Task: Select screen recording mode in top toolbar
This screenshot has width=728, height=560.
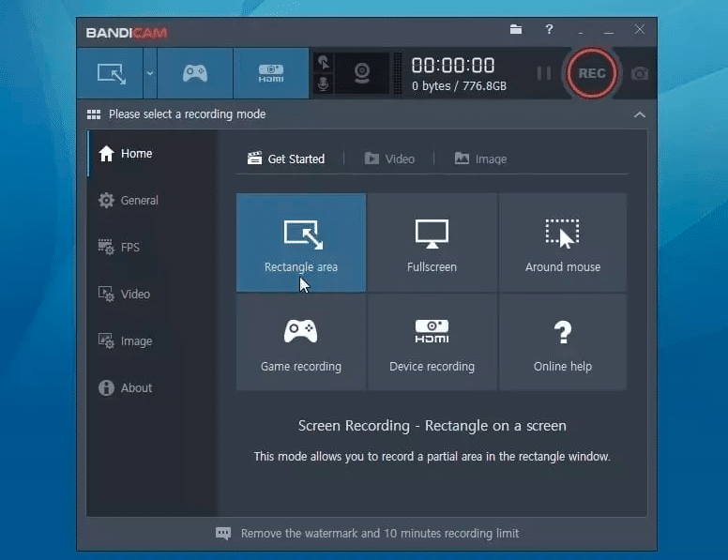Action: pyautogui.click(x=111, y=73)
